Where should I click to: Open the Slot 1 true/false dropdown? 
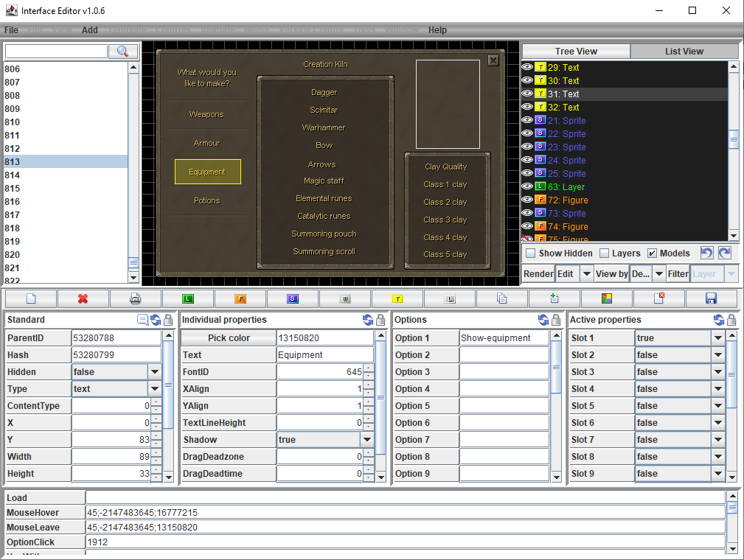click(717, 338)
